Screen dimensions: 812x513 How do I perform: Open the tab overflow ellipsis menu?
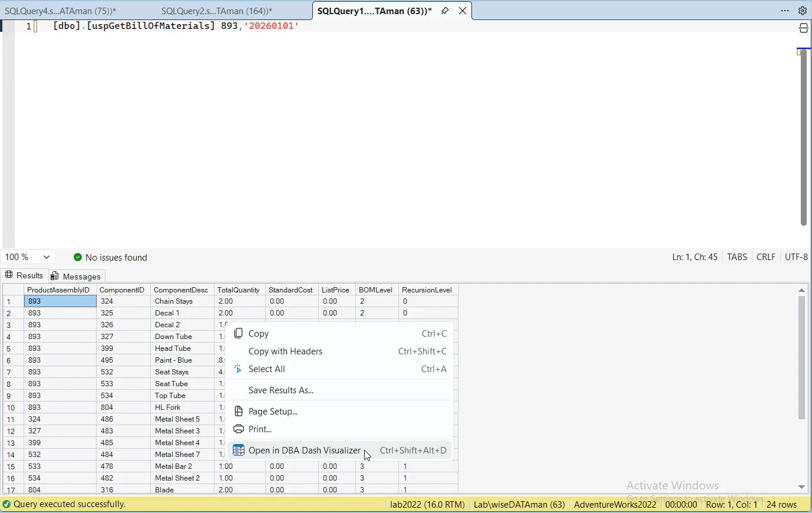coord(785,11)
